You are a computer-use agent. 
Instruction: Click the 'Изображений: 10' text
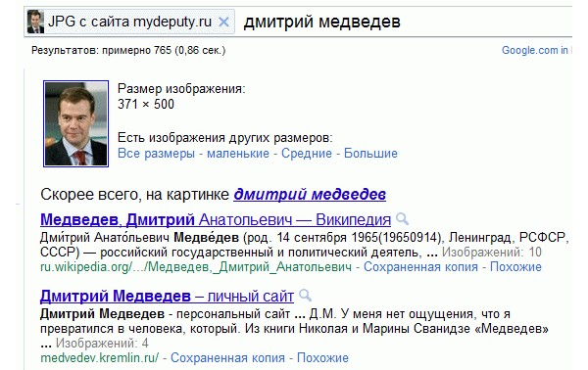(x=492, y=252)
